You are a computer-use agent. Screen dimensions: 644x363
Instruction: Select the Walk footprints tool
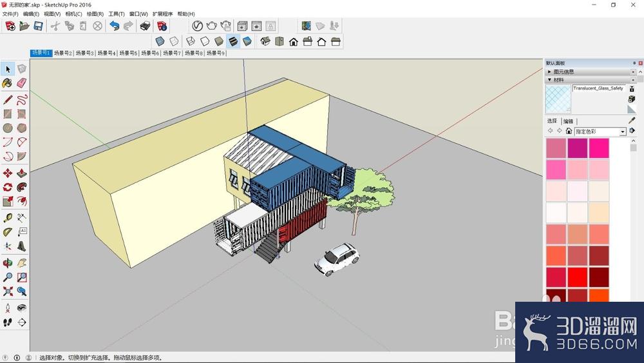click(x=7, y=322)
